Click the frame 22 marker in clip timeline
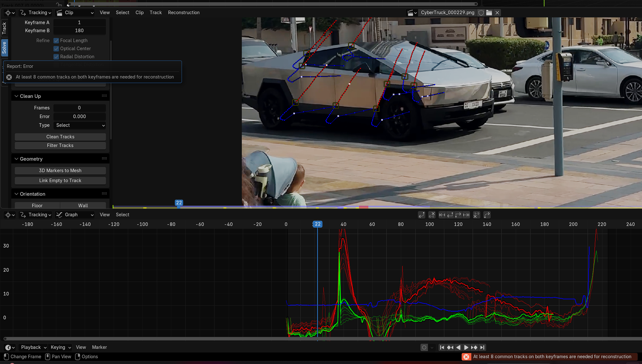Viewport: 642px width, 364px height. pyautogui.click(x=179, y=203)
